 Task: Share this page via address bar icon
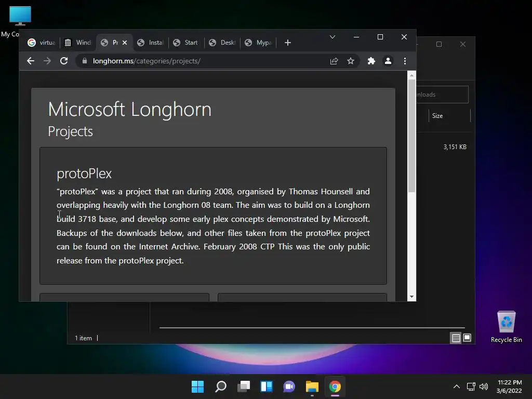(x=334, y=61)
